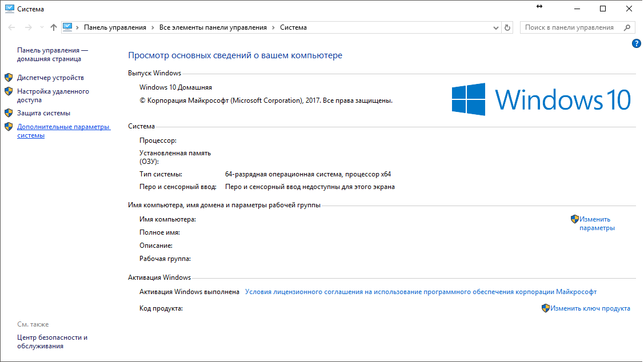The height and width of the screenshot is (362, 644).
Task: Maximize the Система window
Action: pyautogui.click(x=603, y=9)
